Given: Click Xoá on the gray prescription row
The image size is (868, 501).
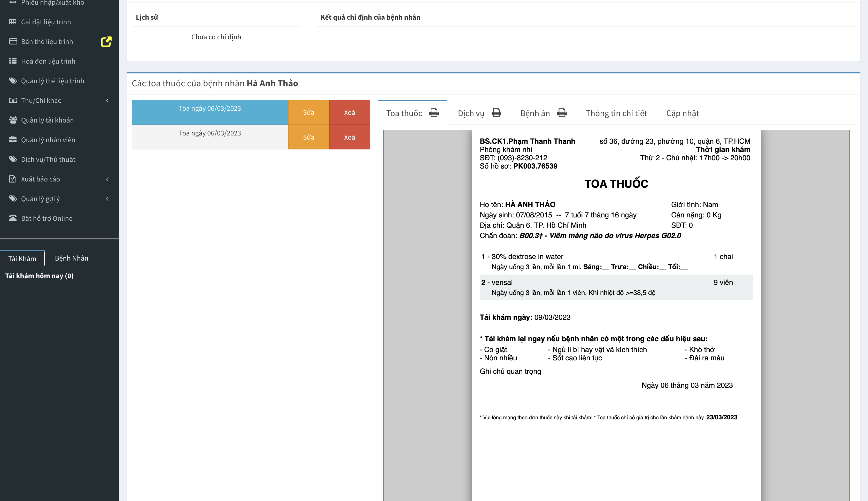Looking at the screenshot, I should click(350, 137).
